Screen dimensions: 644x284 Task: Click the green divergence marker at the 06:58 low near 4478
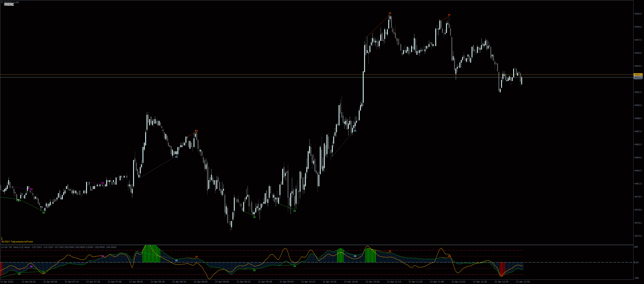pyautogui.click(x=43, y=213)
